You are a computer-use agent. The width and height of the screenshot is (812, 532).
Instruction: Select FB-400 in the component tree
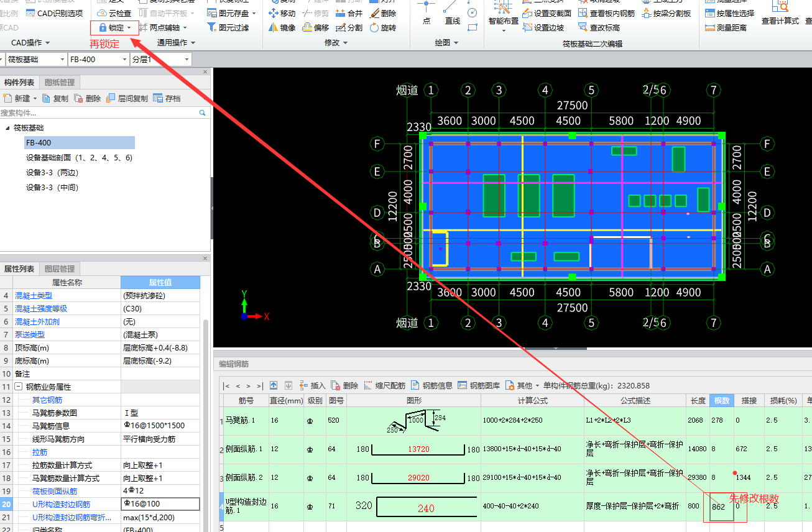[x=79, y=143]
